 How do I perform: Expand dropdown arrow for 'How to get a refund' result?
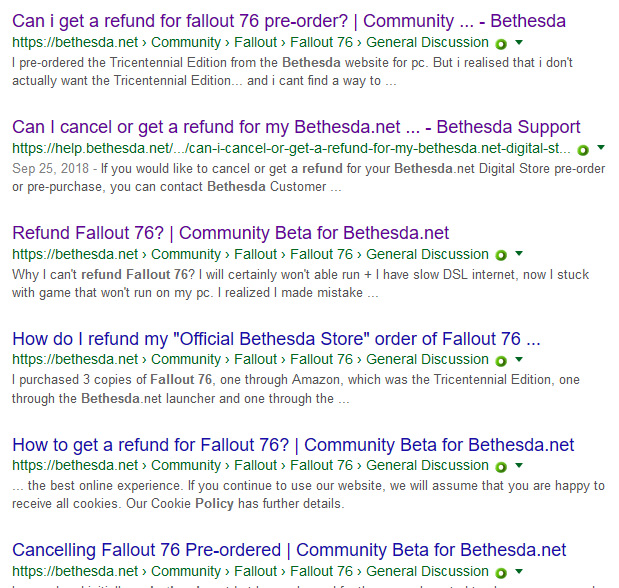coord(519,465)
